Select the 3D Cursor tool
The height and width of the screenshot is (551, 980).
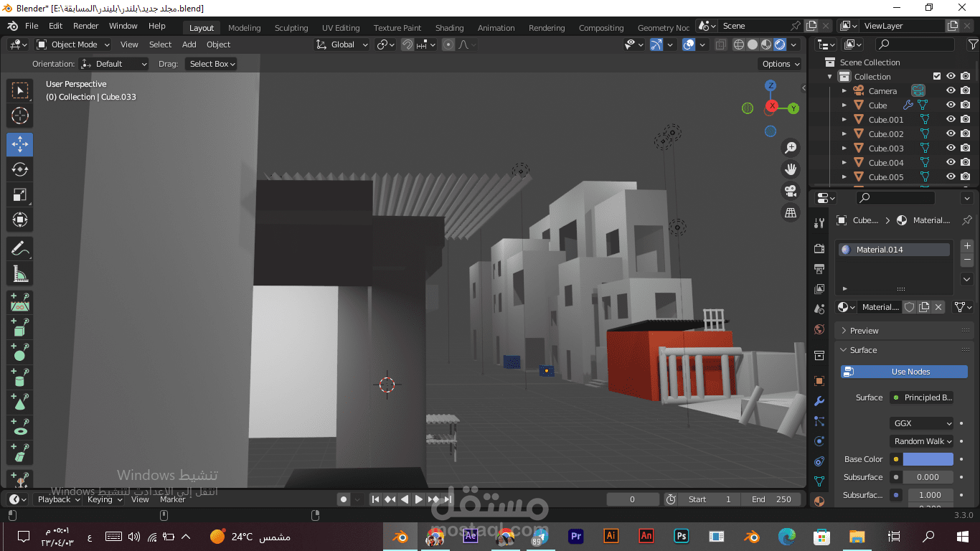pos(20,116)
